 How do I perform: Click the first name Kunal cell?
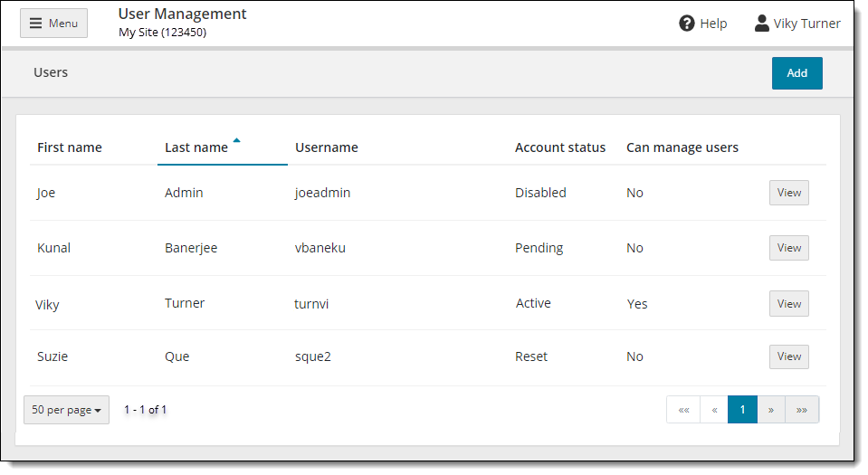(53, 248)
